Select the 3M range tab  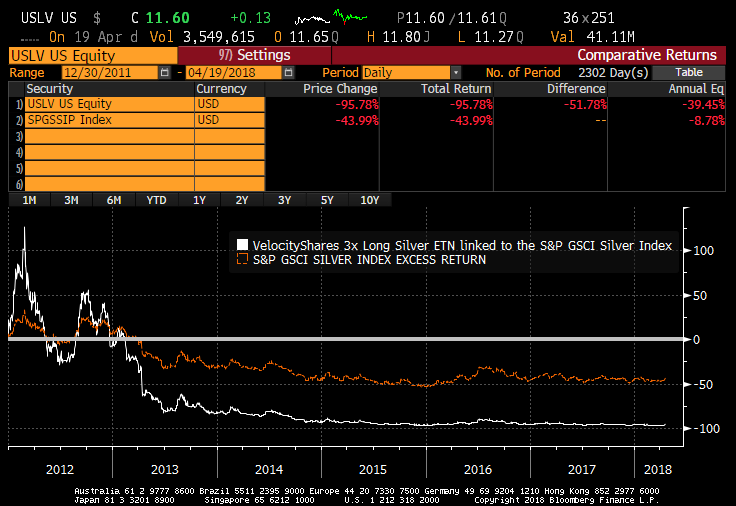point(71,200)
